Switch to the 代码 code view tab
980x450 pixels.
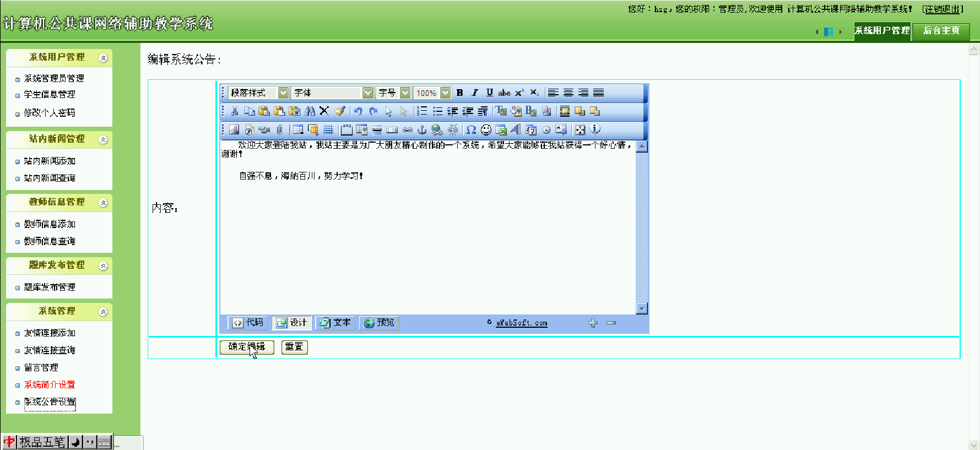[x=248, y=323]
